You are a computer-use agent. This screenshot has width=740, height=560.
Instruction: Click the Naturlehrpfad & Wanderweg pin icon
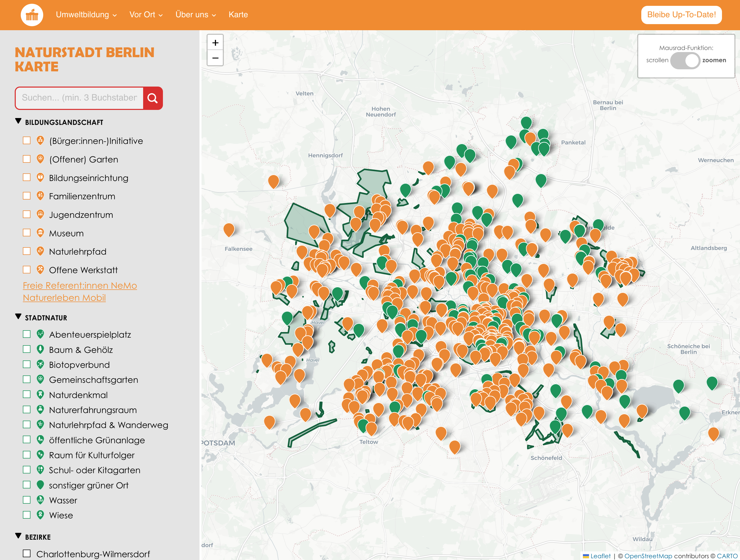point(40,424)
